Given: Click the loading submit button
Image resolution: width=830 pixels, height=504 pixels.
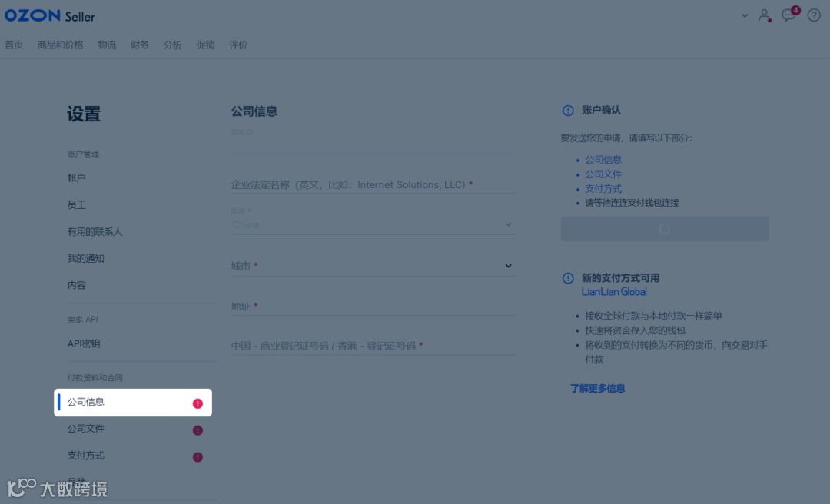Looking at the screenshot, I should (x=664, y=229).
